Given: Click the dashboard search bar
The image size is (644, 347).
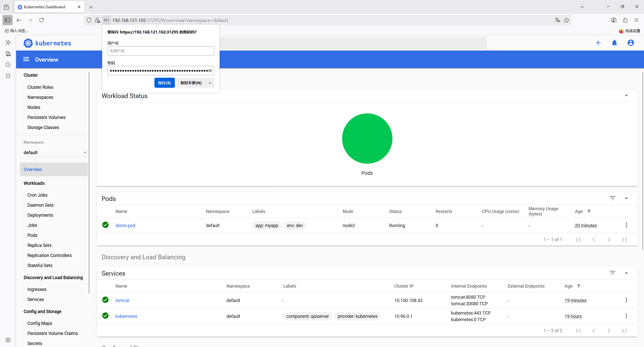Looking at the screenshot, I should pos(353,43).
